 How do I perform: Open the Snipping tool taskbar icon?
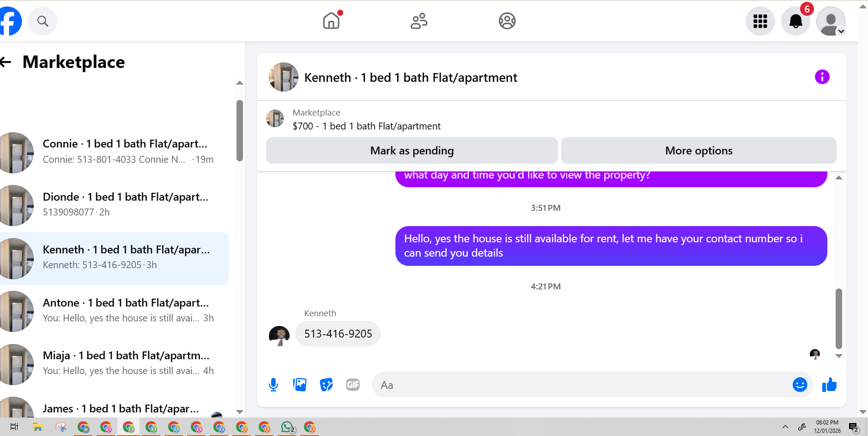coord(61,427)
